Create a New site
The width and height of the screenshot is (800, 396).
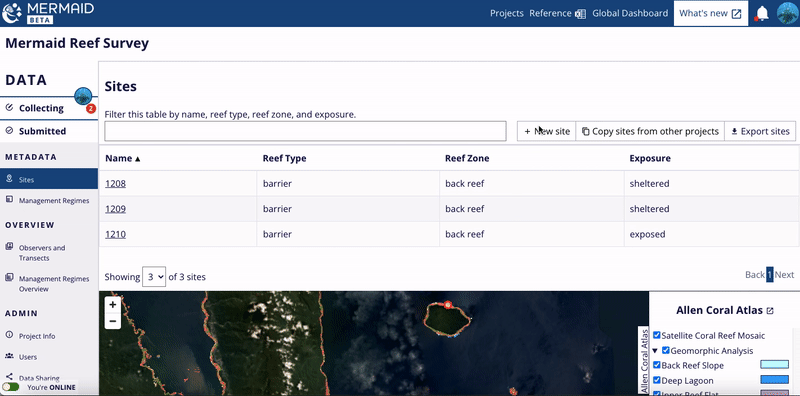[546, 131]
